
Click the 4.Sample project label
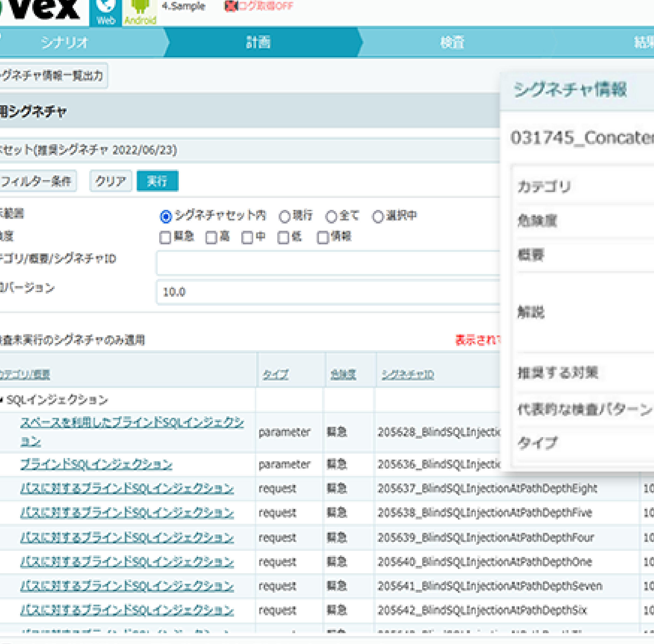(x=184, y=6)
